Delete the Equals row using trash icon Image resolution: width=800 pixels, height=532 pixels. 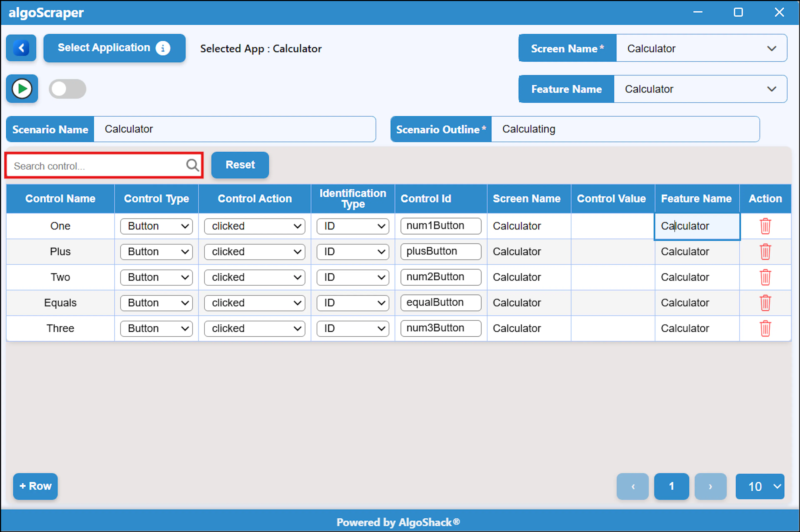[765, 303]
